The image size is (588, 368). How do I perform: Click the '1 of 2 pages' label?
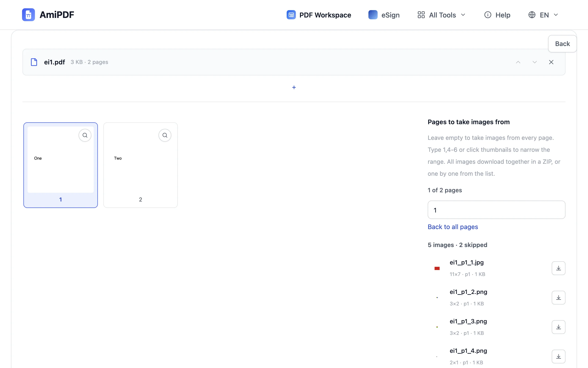click(445, 190)
